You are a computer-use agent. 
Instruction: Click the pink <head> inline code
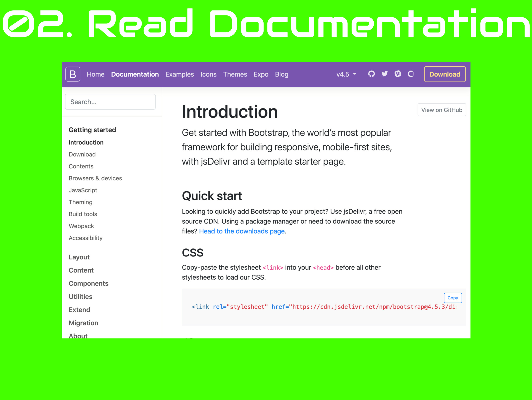pos(323,267)
